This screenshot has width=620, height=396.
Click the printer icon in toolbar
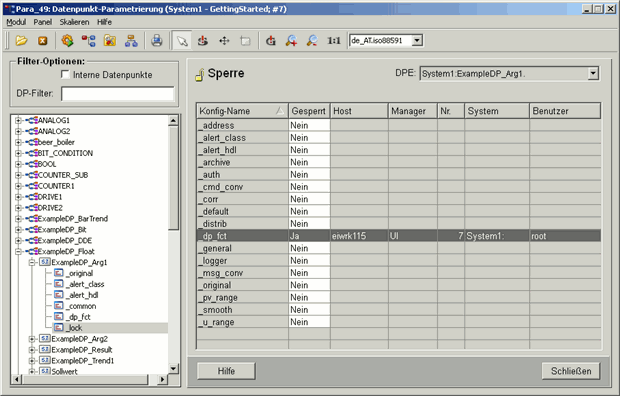[x=157, y=40]
